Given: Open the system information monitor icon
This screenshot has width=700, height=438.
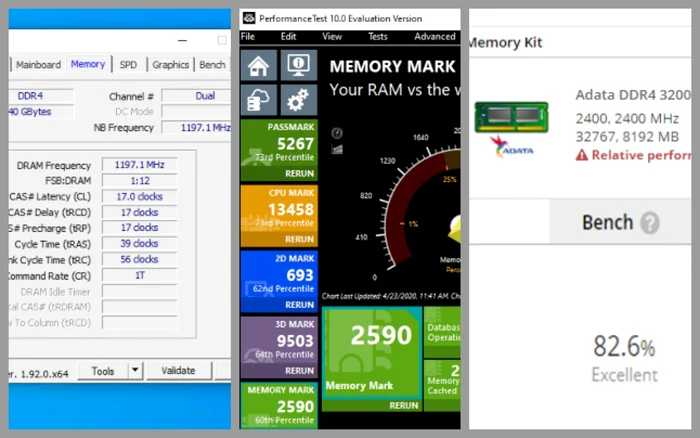Looking at the screenshot, I should coord(299,65).
